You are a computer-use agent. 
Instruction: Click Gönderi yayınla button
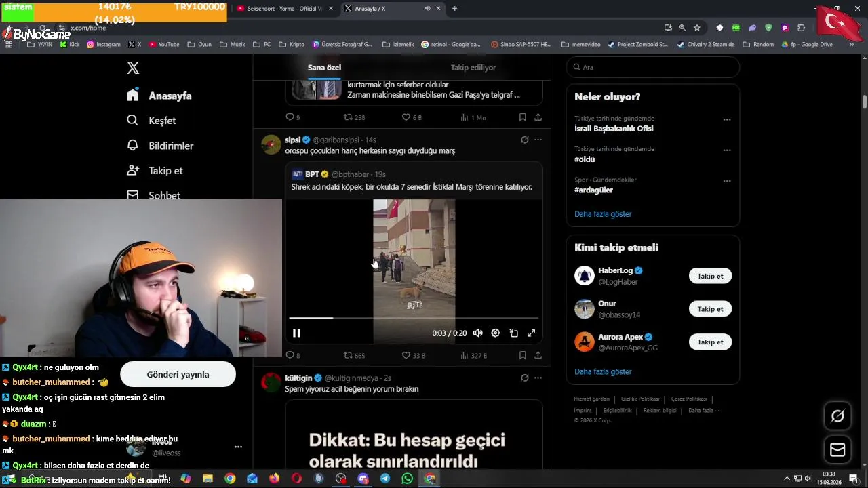(x=178, y=374)
